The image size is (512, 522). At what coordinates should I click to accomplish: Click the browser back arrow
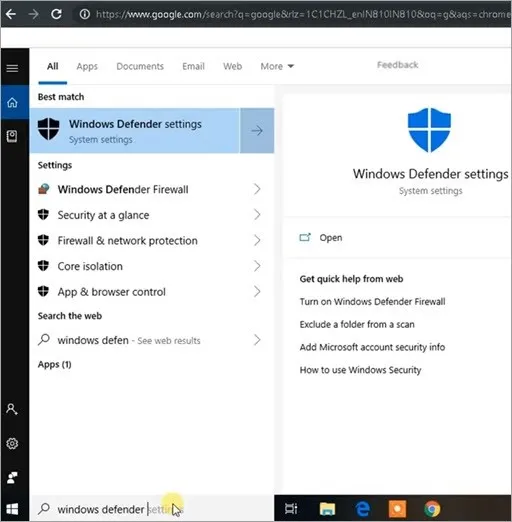11,14
